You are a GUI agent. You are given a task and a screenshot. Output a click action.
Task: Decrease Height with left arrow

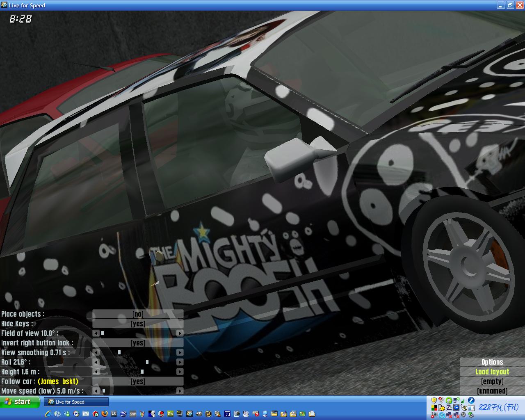(96, 372)
